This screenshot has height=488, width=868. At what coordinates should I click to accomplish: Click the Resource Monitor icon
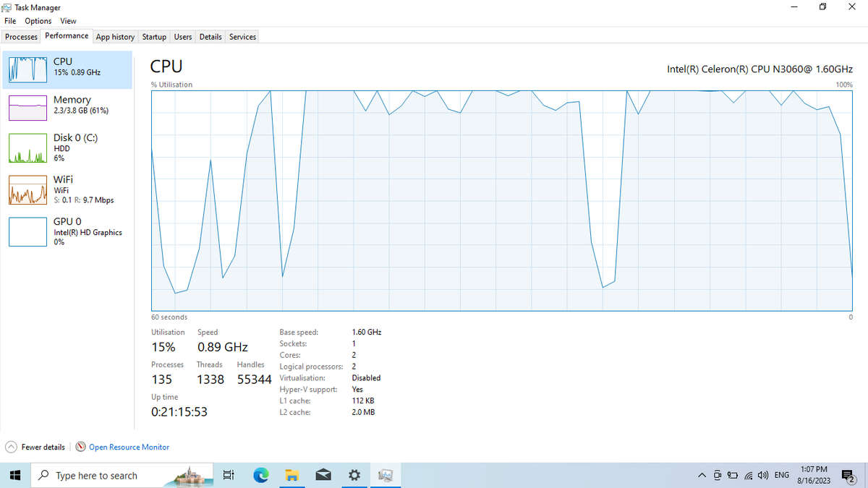(81, 447)
